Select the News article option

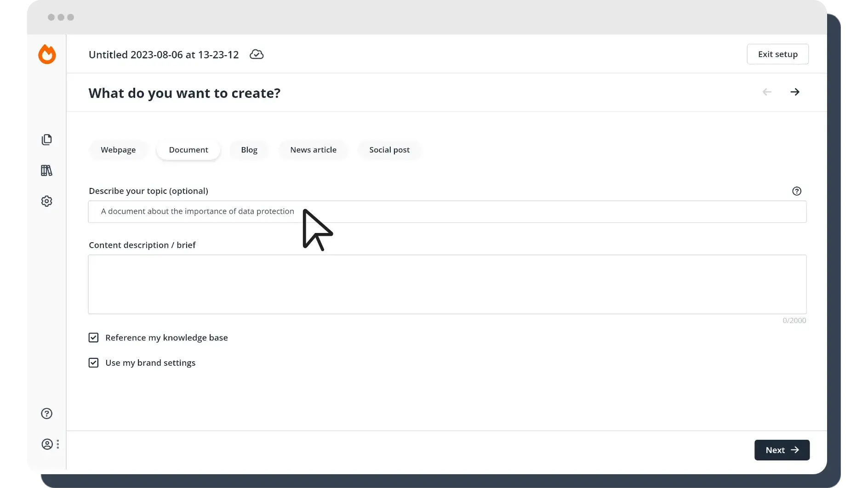[x=313, y=150]
